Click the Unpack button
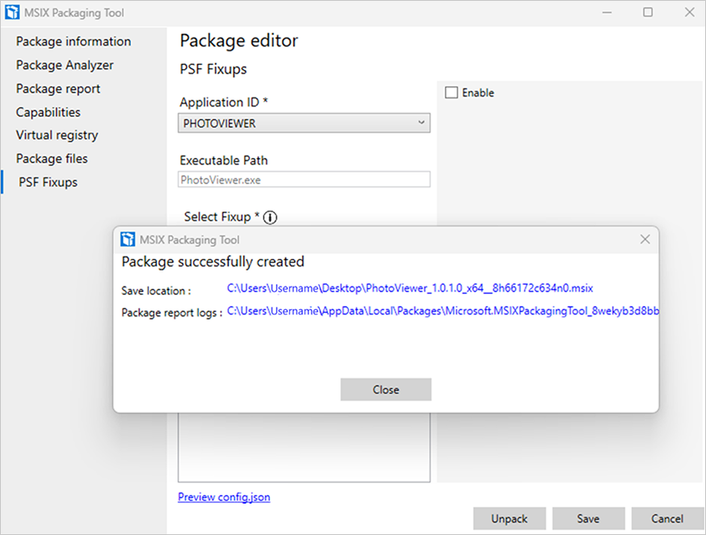This screenshot has width=706, height=535. [509, 519]
